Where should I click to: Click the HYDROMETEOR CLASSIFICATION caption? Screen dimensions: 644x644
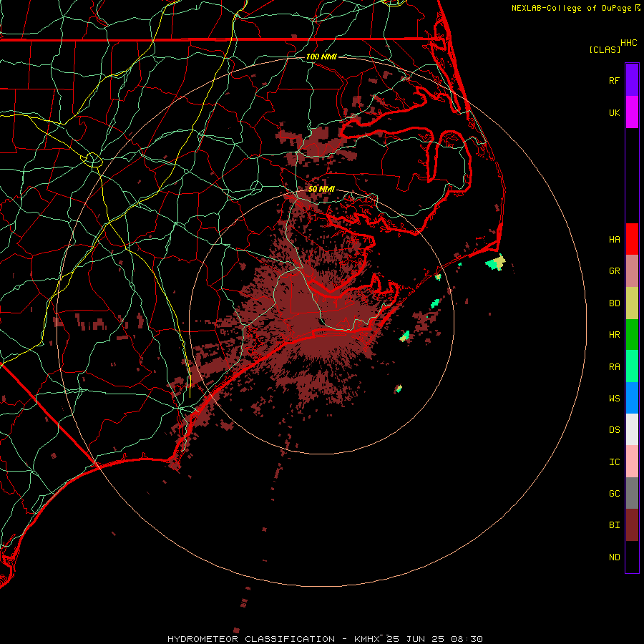pos(251,639)
